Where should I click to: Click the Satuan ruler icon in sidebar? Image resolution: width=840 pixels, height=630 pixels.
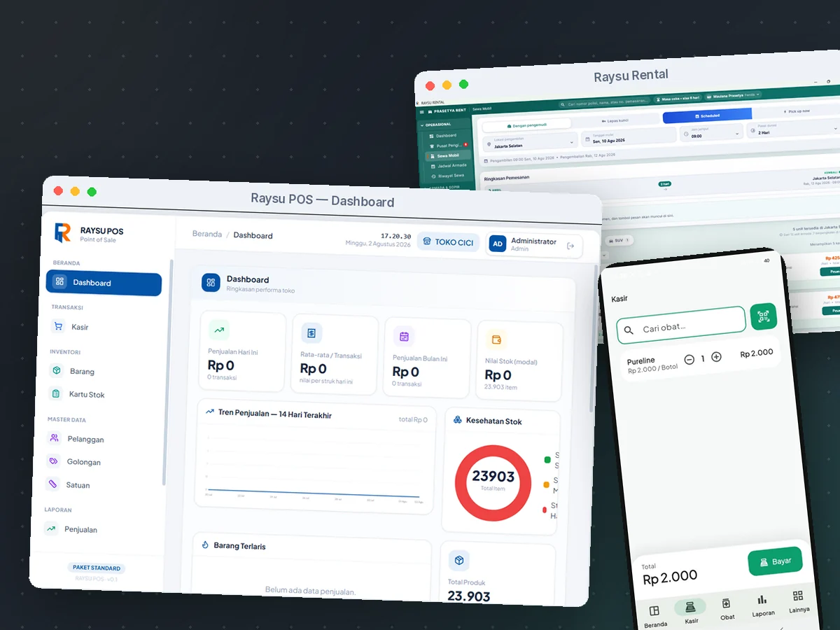52,484
